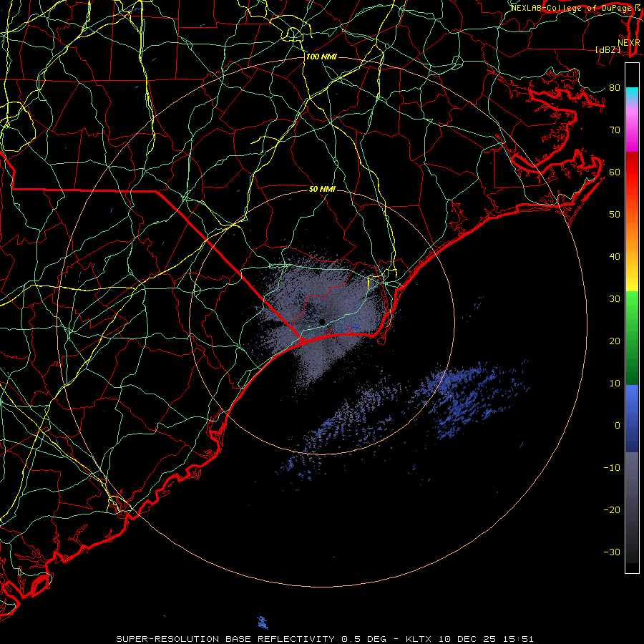The width and height of the screenshot is (644, 644).
Task: Click the NEXLAB-College of DuPage label
Action: [571, 8]
